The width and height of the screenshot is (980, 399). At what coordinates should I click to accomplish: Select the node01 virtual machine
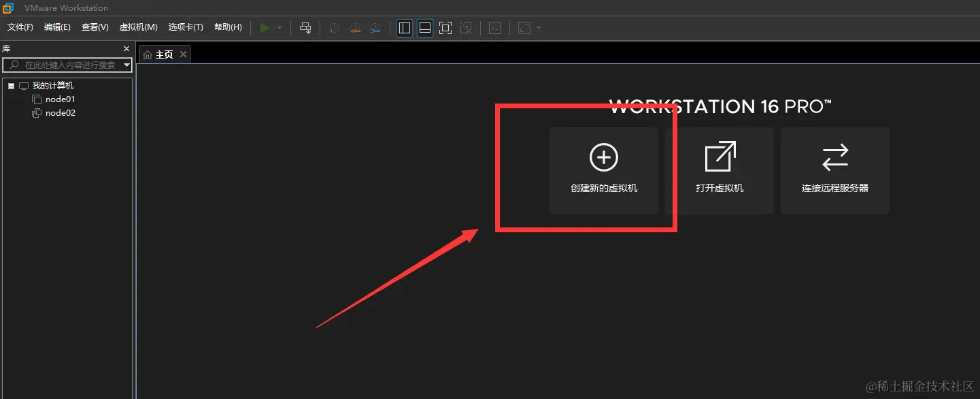click(61, 99)
